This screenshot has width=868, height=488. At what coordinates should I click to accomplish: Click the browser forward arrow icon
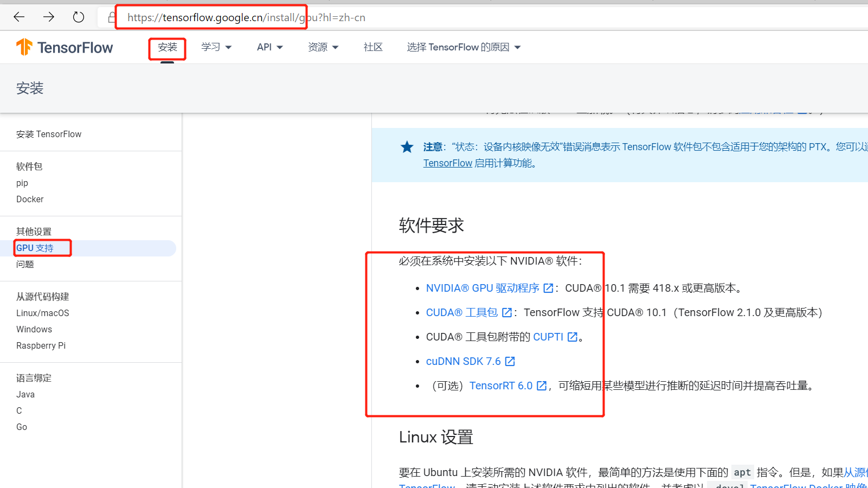click(x=49, y=17)
